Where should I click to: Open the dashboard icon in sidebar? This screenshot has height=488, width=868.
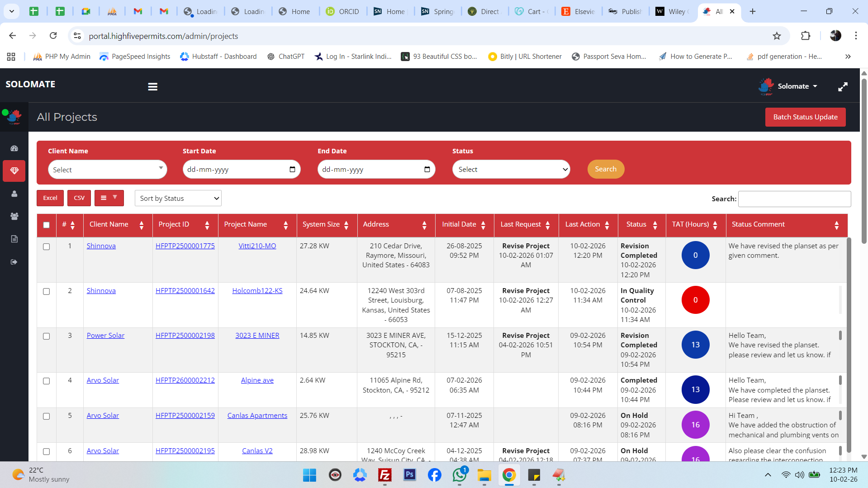click(14, 148)
